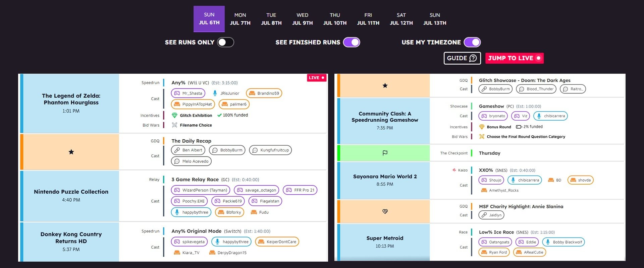Click WizardPerson (Tayman) controller icon

(x=177, y=190)
